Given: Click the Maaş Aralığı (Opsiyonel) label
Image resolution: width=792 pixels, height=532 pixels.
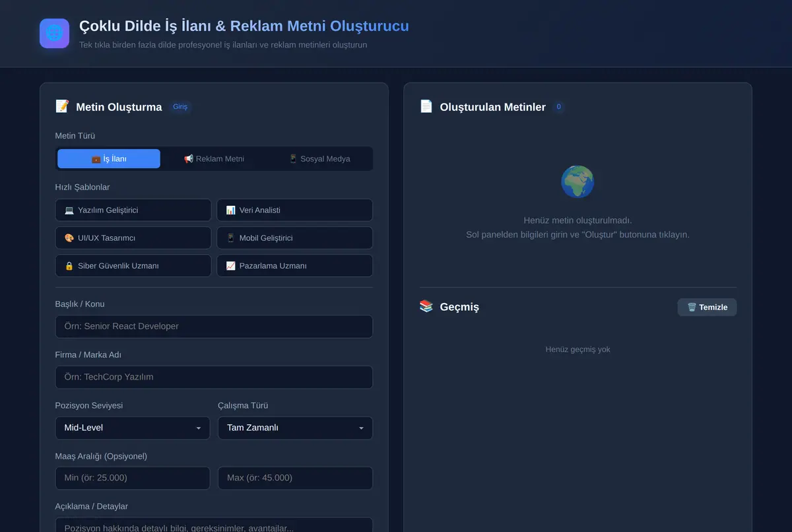Looking at the screenshot, I should pos(101,456).
